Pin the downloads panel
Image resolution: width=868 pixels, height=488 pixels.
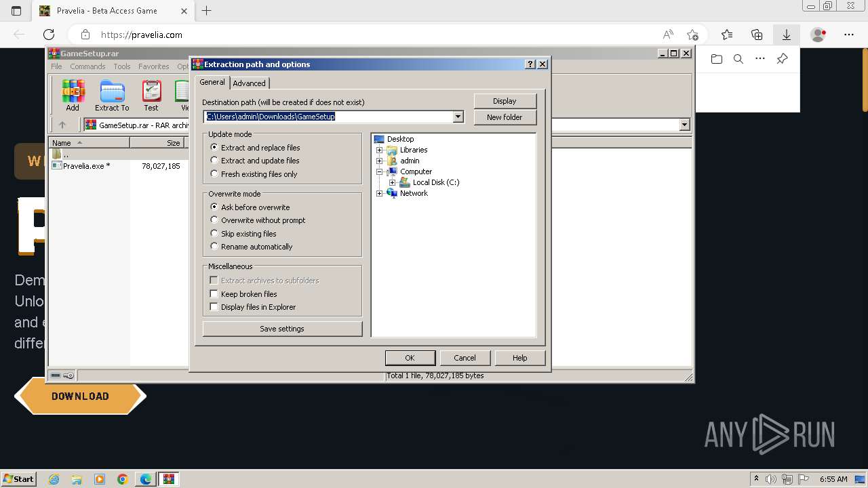pos(782,59)
